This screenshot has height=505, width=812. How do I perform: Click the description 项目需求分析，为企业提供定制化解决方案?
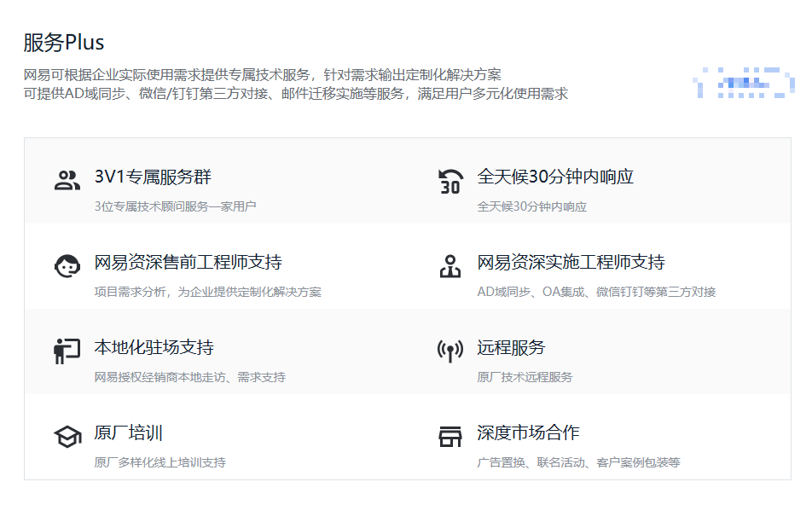click(x=207, y=292)
